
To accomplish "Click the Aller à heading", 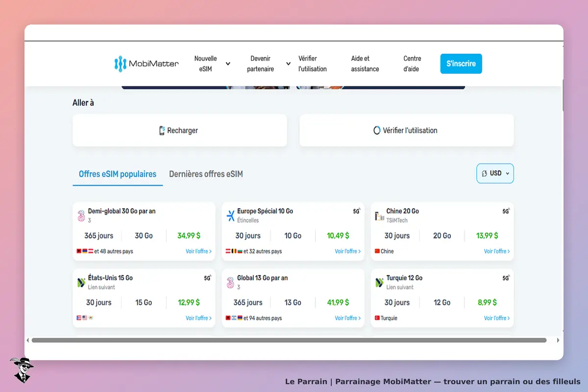I will tap(83, 103).
